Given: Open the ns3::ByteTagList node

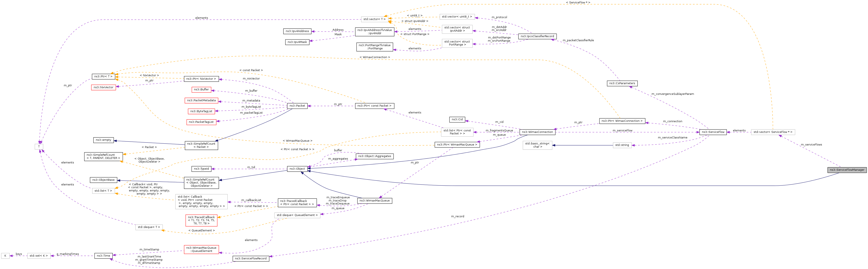Looking at the screenshot, I should click(x=201, y=111).
